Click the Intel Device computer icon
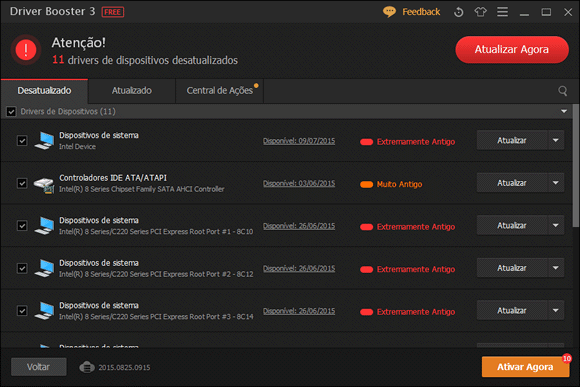This screenshot has height=387, width=580. pyautogui.click(x=44, y=141)
